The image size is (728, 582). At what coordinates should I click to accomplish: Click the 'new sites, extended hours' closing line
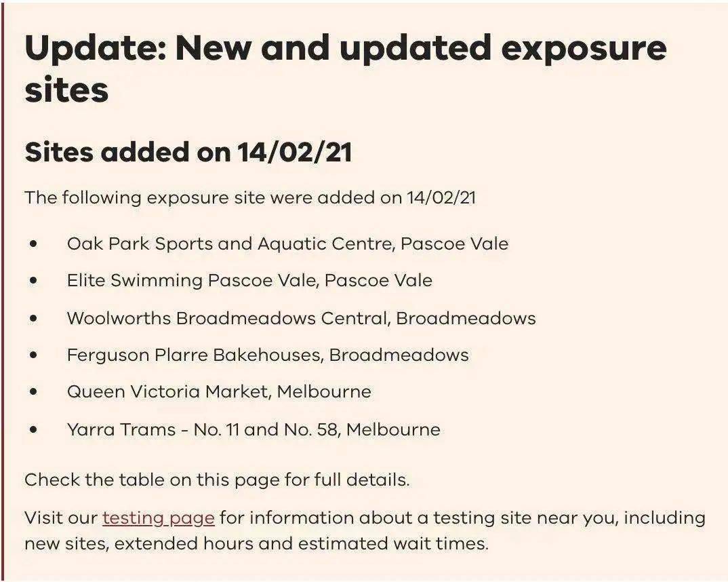coord(256,543)
